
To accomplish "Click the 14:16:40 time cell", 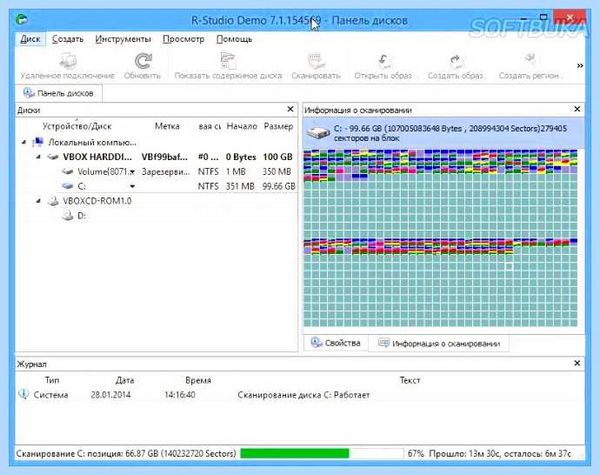I will coord(180,395).
